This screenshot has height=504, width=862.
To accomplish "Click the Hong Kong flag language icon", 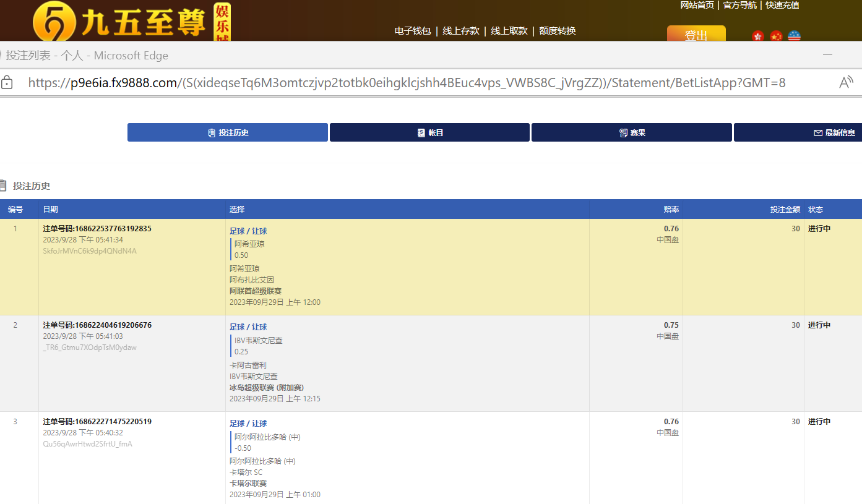I will click(758, 36).
